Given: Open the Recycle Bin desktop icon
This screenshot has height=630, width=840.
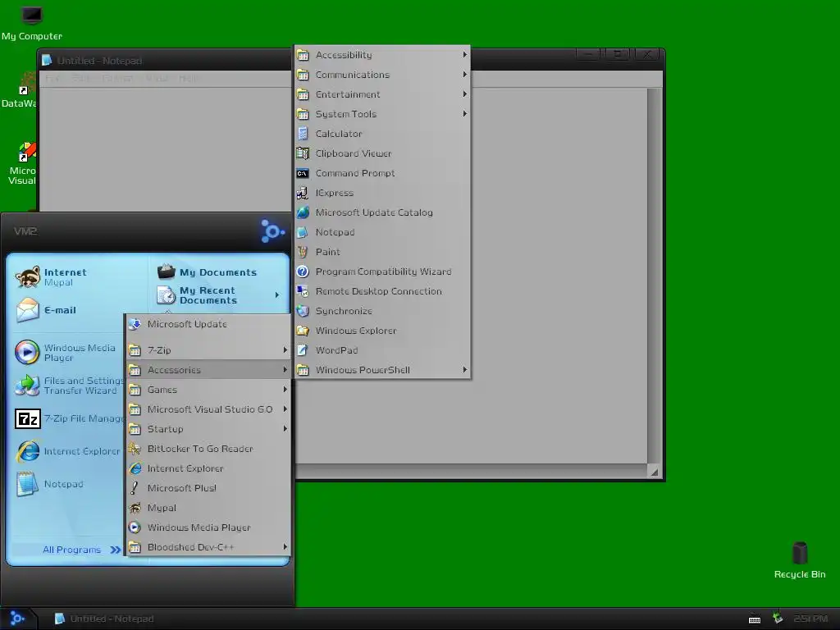Looking at the screenshot, I should pyautogui.click(x=800, y=553).
